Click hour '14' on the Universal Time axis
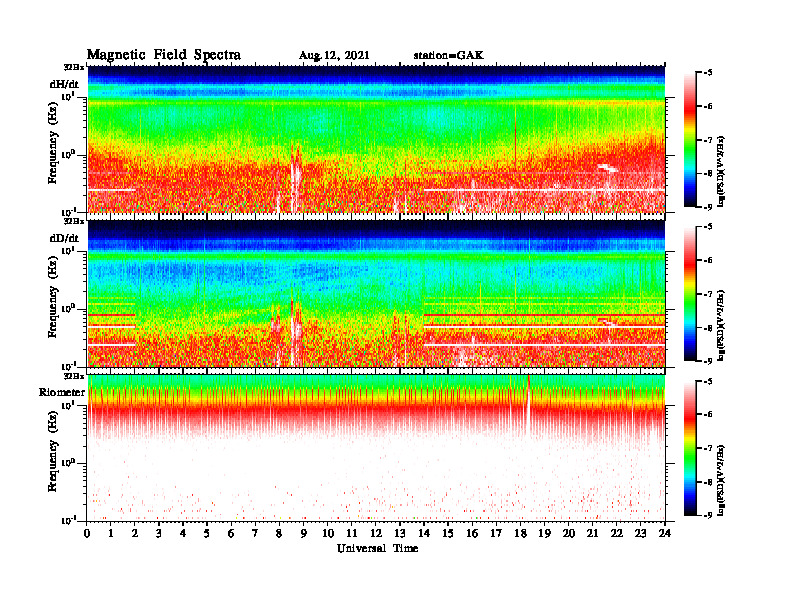Image resolution: width=792 pixels, height=612 pixels. [x=424, y=533]
